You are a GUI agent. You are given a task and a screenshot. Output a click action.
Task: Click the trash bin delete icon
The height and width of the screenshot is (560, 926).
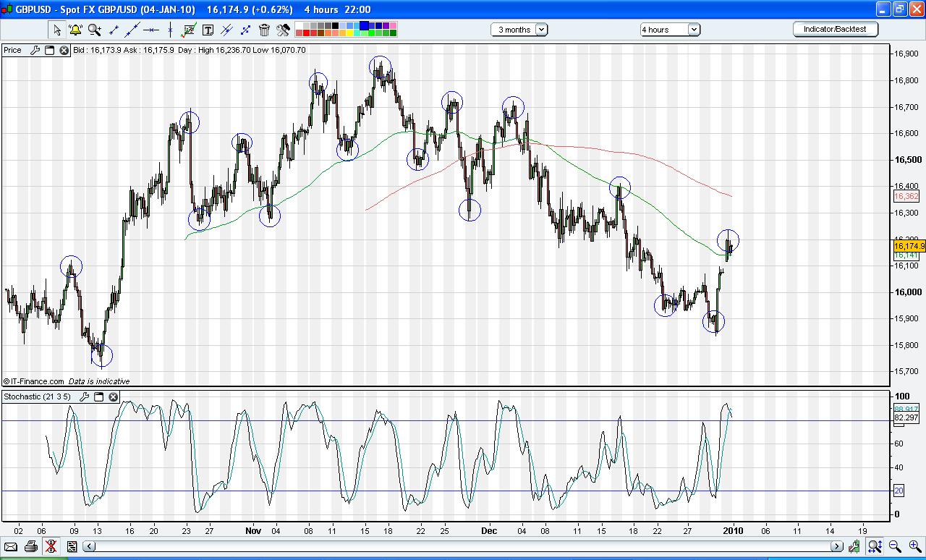click(x=264, y=30)
